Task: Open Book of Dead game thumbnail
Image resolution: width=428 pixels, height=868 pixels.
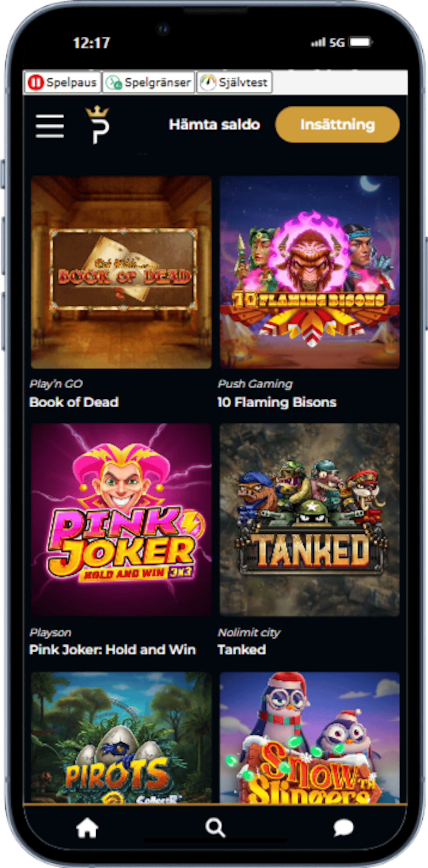Action: click(x=121, y=272)
